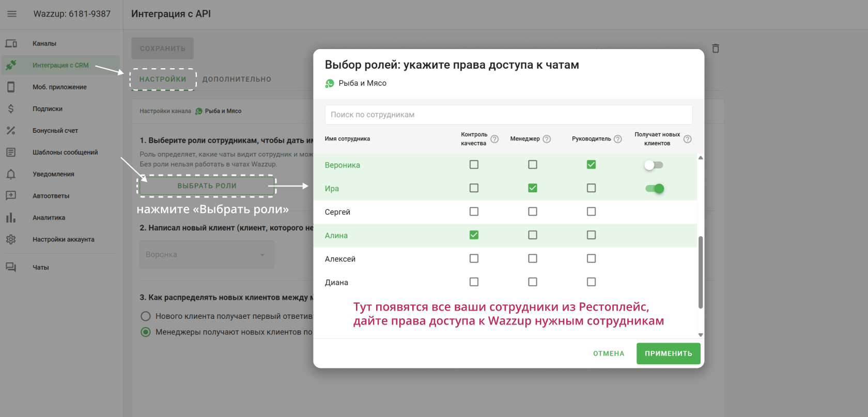868x417 pixels.
Task: Click employee name Вероника
Action: click(343, 165)
